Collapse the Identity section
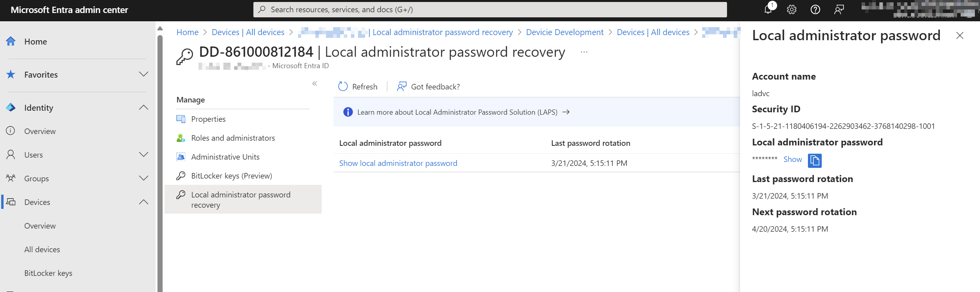The image size is (980, 292). [144, 108]
